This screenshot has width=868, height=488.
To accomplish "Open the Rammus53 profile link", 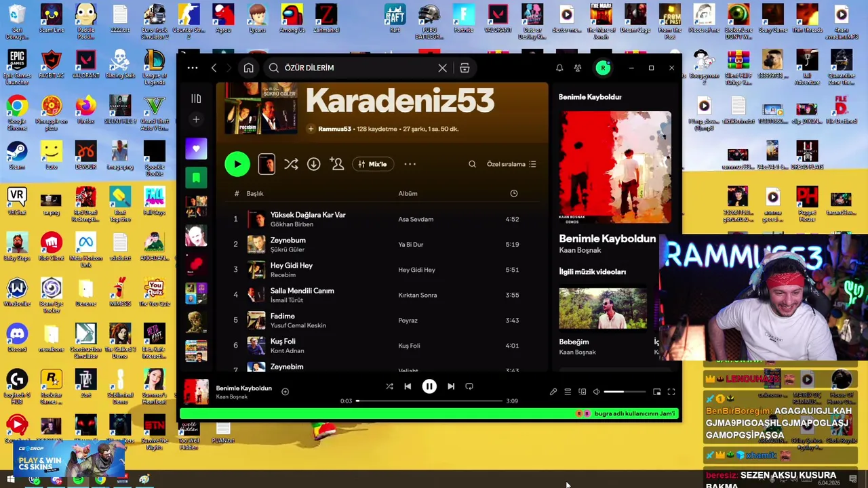I will coord(334,129).
